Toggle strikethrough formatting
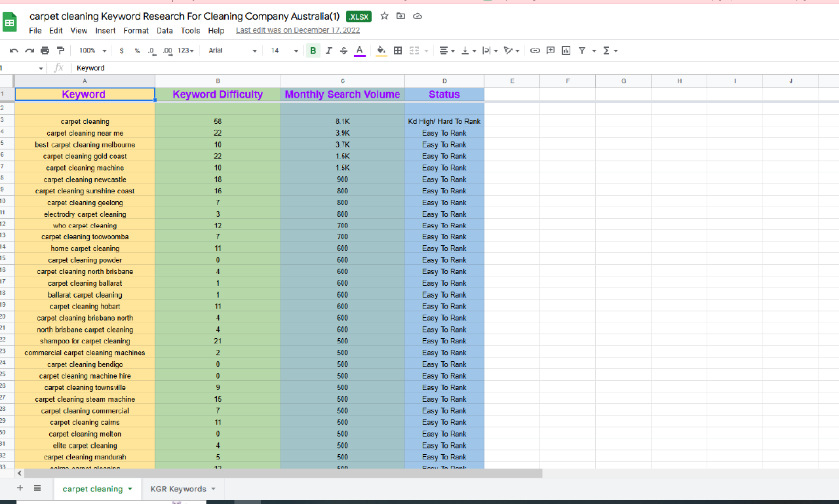Viewport: 839px width, 504px height. pos(343,50)
